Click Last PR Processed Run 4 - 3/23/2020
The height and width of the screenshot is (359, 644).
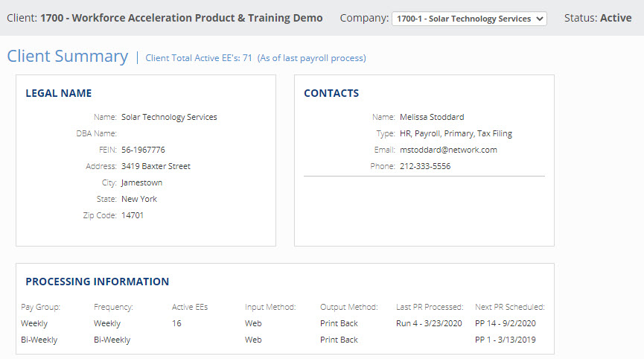[429, 323]
